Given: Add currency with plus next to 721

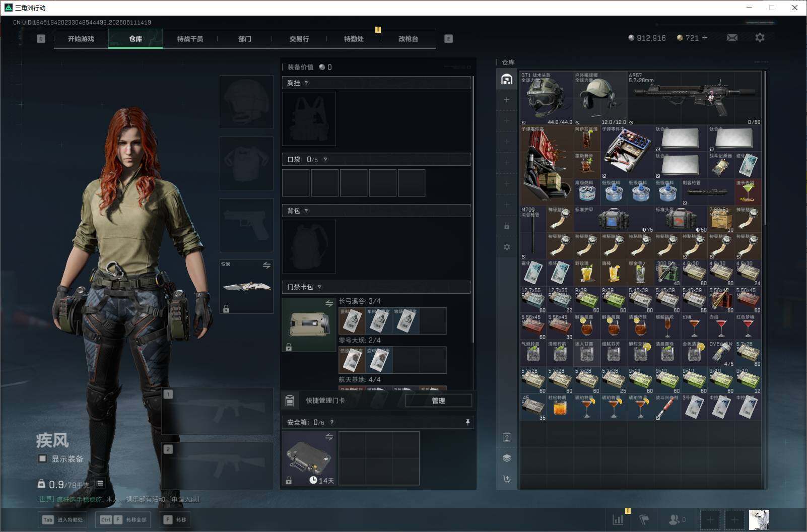Looking at the screenshot, I should point(704,38).
